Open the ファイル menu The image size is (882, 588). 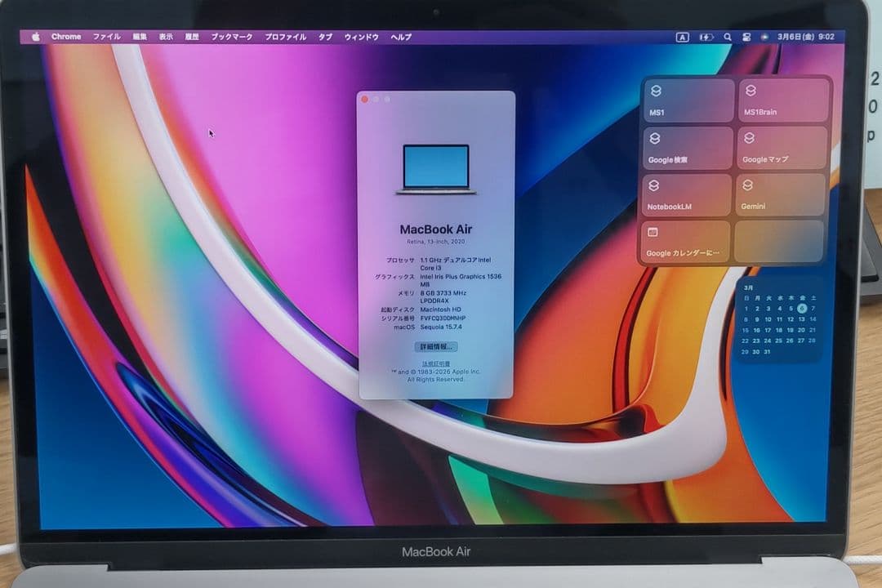click(106, 37)
